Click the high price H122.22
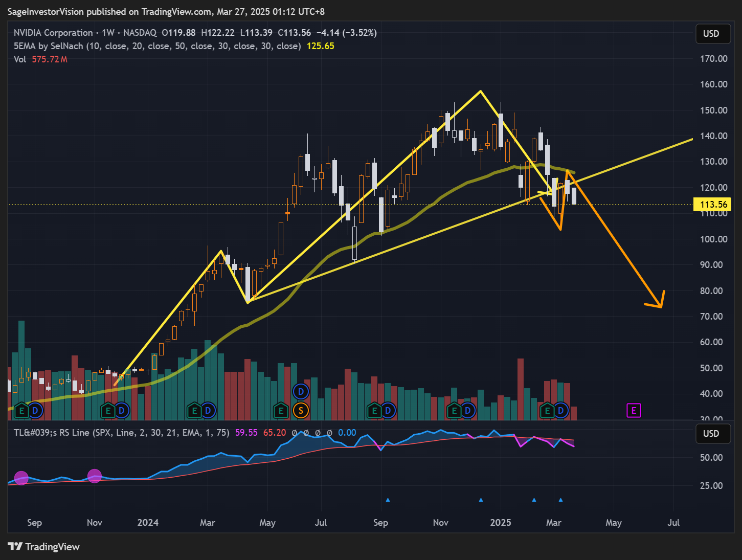 pyautogui.click(x=218, y=33)
